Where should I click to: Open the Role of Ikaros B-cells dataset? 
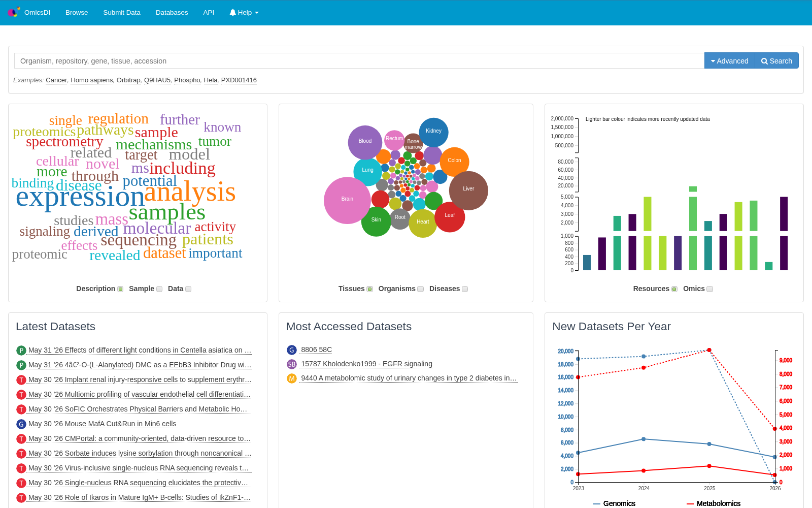click(140, 497)
